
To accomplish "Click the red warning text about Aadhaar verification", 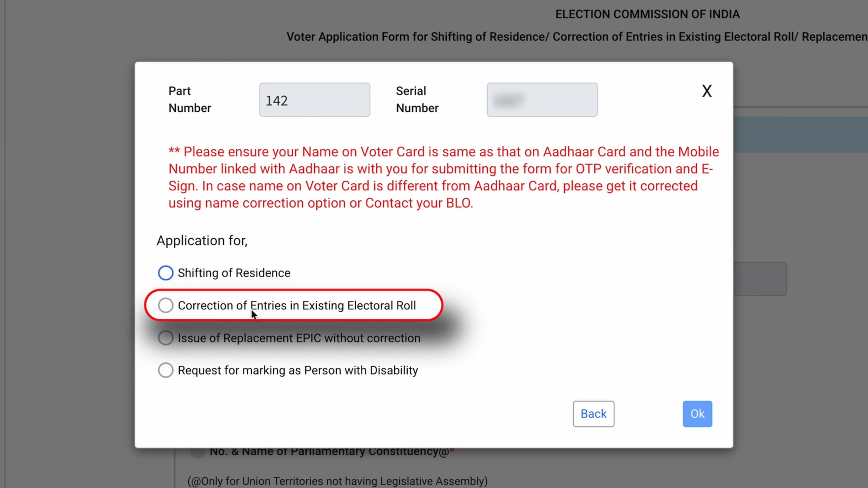I will click(441, 176).
